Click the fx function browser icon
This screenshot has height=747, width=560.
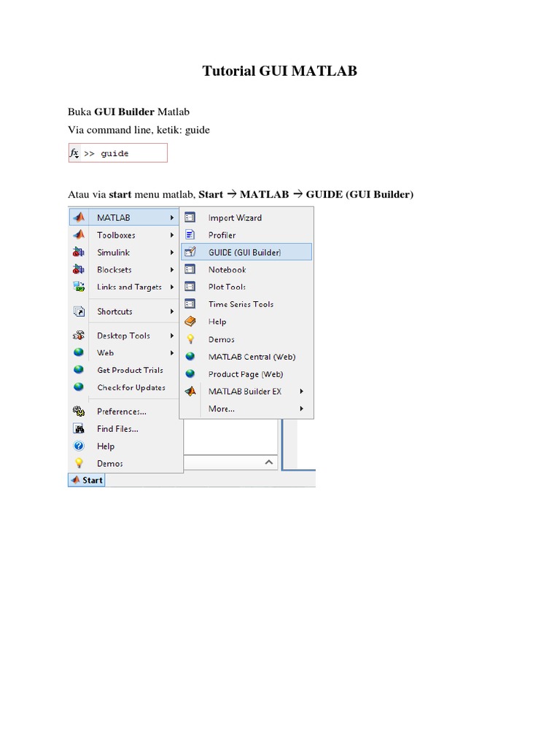(74, 153)
